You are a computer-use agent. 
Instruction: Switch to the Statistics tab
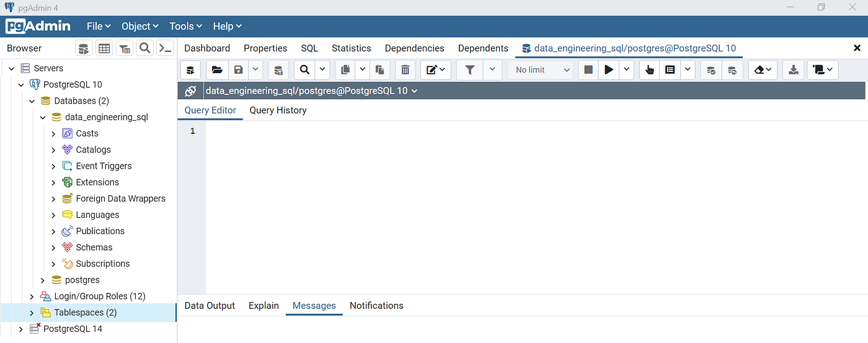352,48
